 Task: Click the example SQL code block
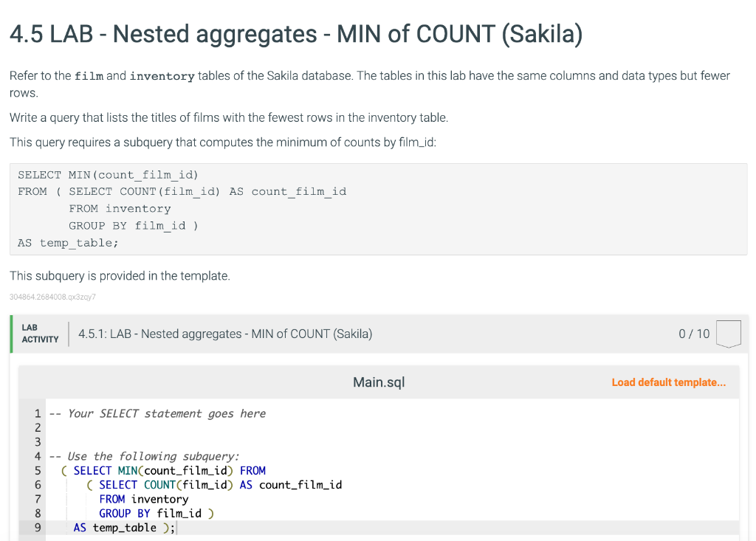tap(379, 209)
